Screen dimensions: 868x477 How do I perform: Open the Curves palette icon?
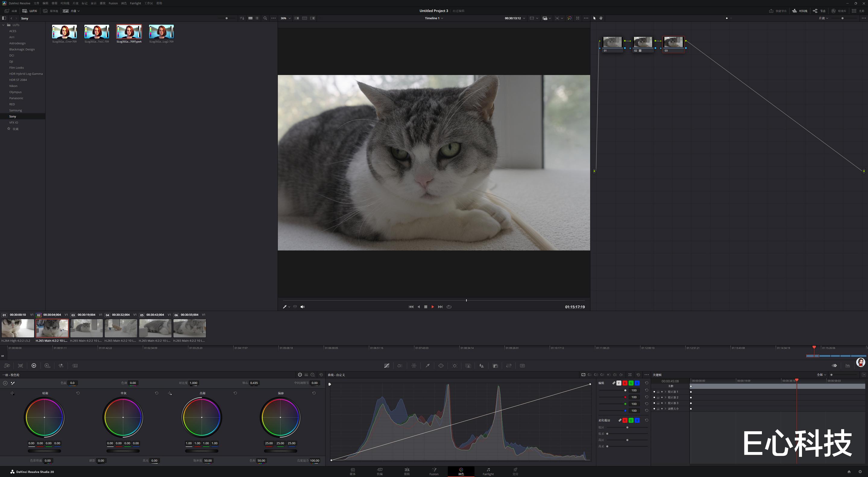coord(386,366)
